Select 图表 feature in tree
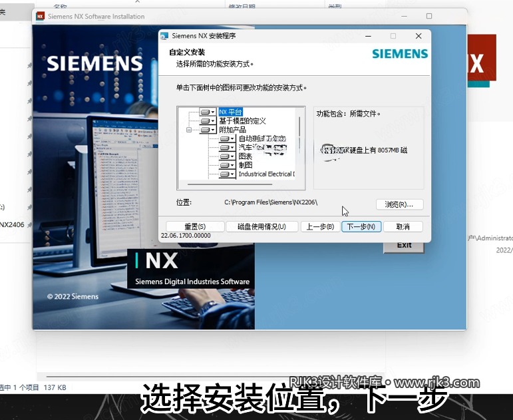Image resolution: width=513 pixels, height=420 pixels. point(246,156)
